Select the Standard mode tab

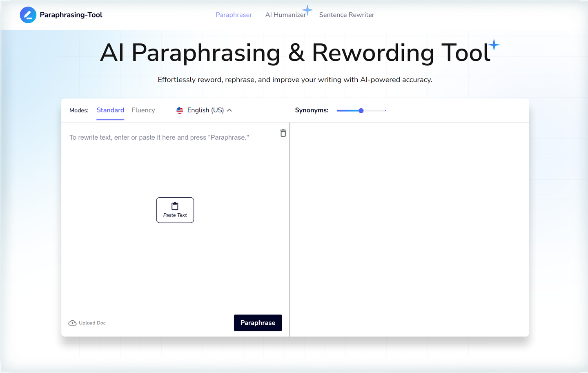tap(110, 110)
